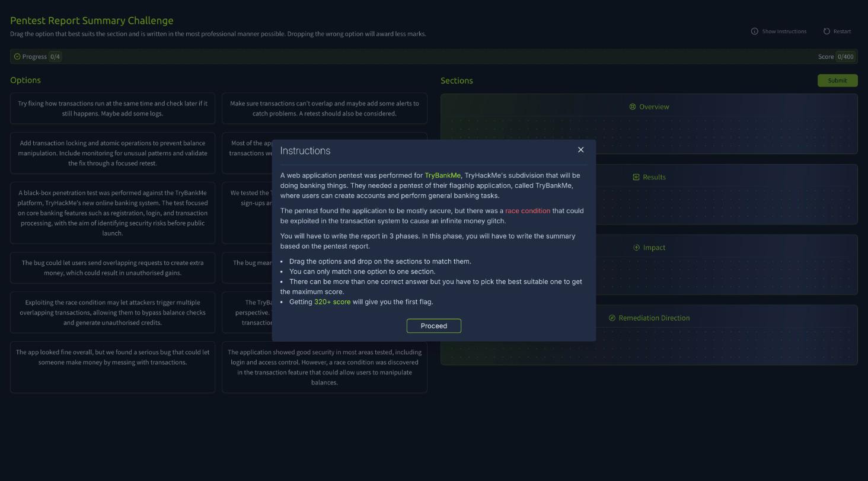Click the 0/400 score badge

point(845,57)
